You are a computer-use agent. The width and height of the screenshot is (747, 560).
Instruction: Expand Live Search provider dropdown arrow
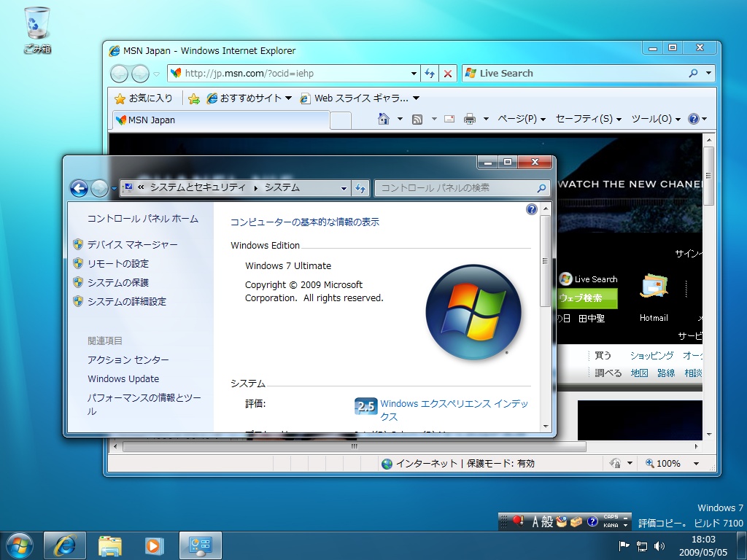pyautogui.click(x=708, y=73)
